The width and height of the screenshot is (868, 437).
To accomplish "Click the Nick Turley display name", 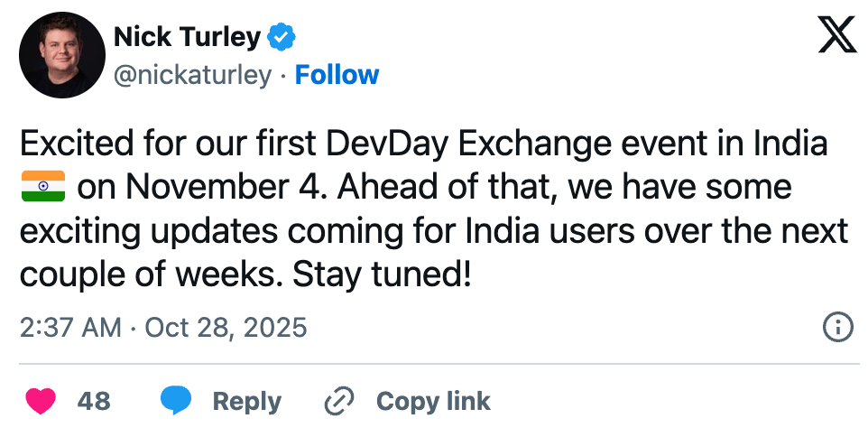I will click(187, 37).
